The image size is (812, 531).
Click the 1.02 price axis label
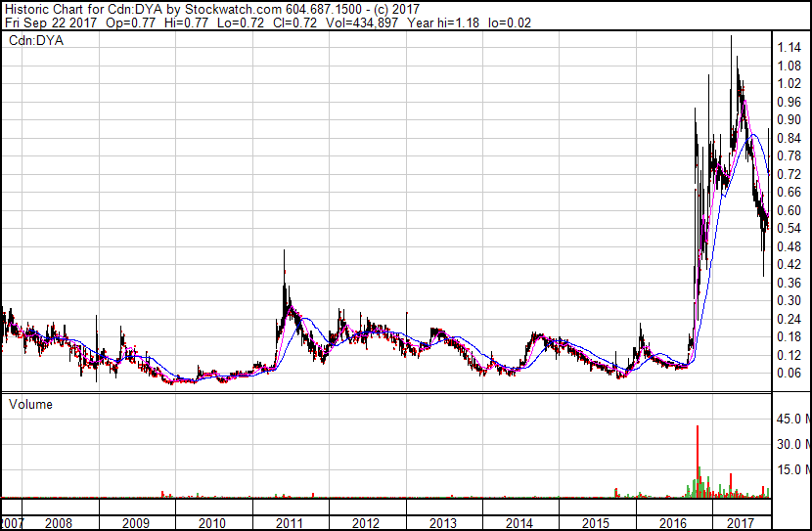[x=789, y=84]
